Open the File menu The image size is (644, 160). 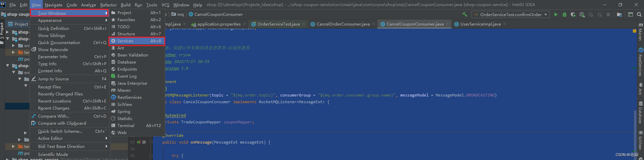12,5
